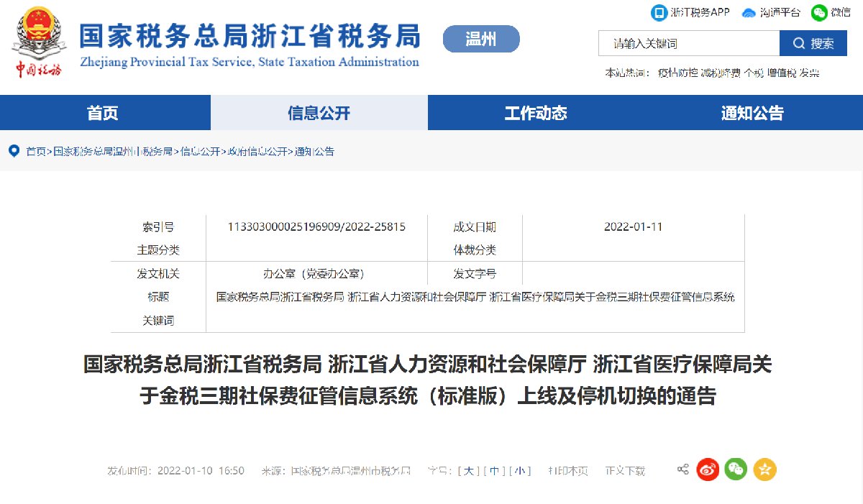Click the 发文字号 label cell
863x504 pixels.
[475, 273]
